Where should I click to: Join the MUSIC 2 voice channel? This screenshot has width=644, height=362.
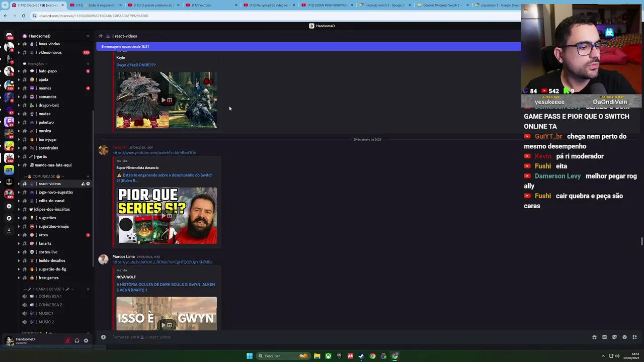tap(56, 322)
